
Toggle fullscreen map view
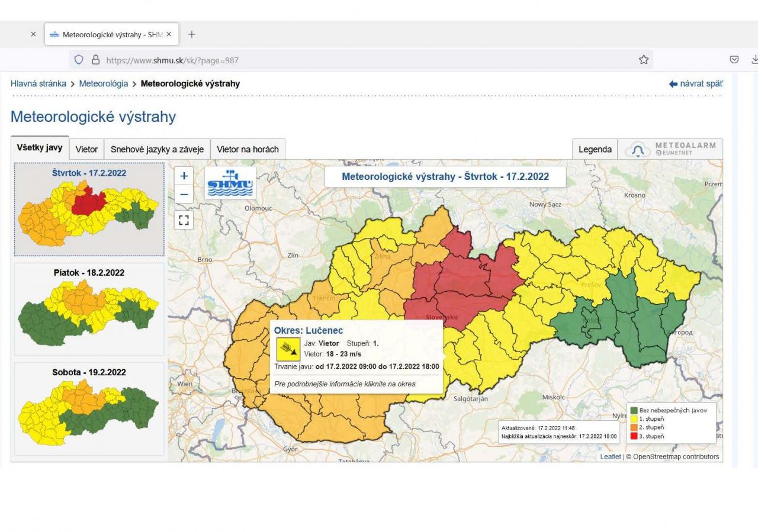184,220
